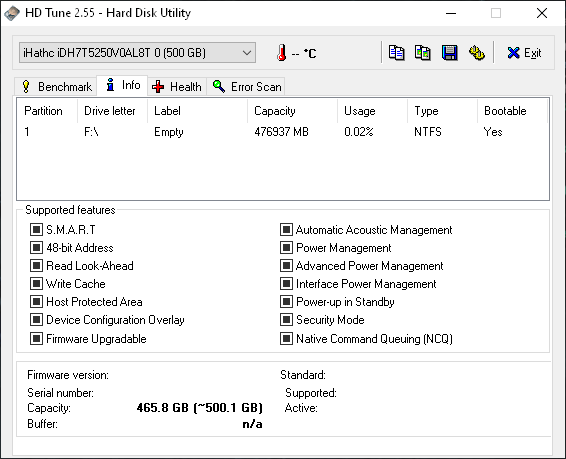
Task: Toggle the Security Mode checkbox
Action: coord(286,320)
